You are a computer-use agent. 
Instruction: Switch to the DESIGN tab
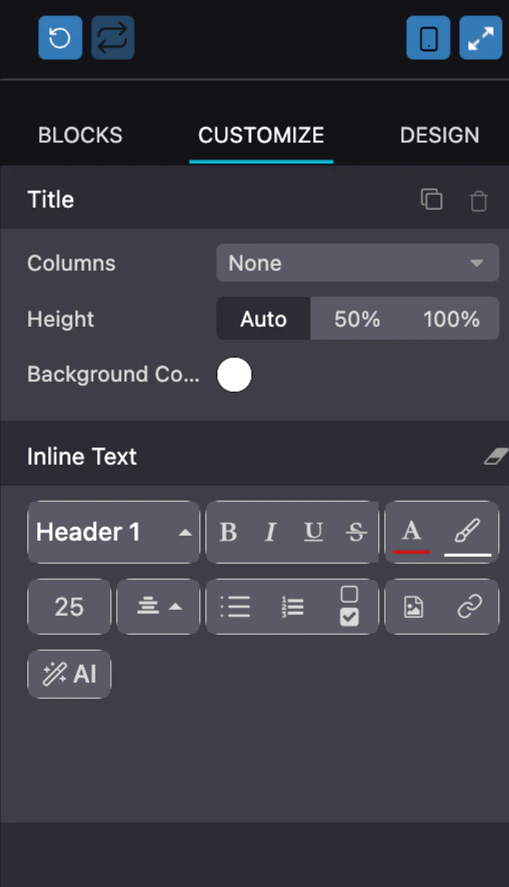click(439, 135)
